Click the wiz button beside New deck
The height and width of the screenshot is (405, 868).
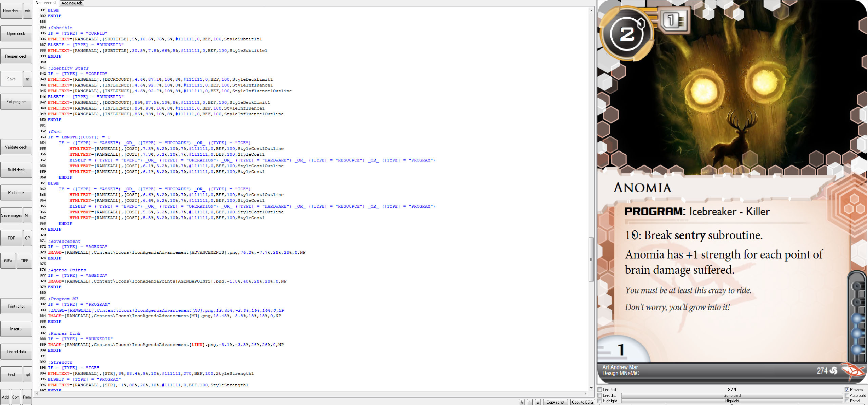28,11
